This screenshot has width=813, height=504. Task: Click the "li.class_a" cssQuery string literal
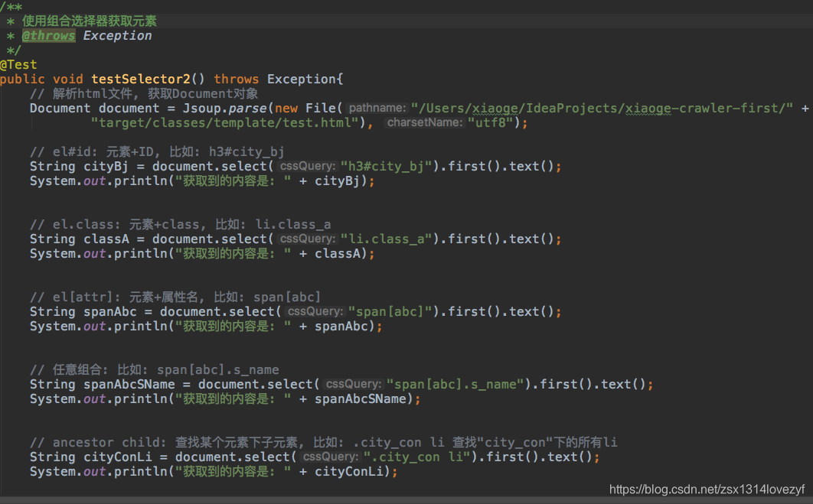(x=387, y=239)
